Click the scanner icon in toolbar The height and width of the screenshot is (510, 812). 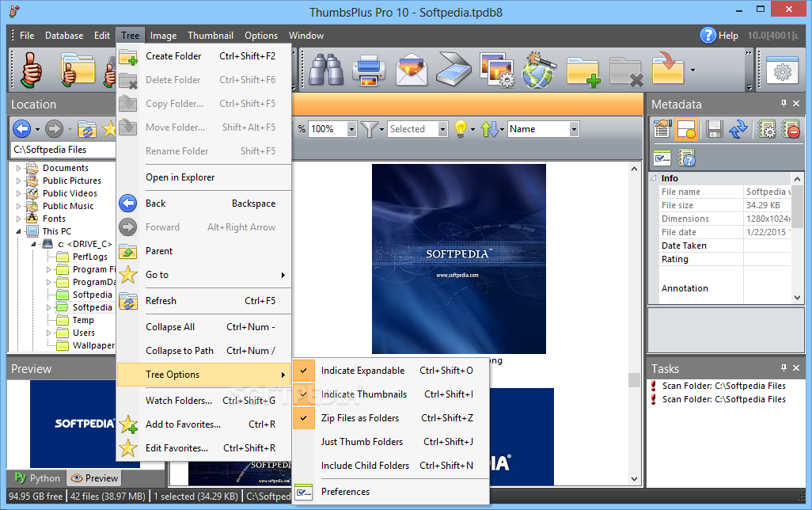[x=453, y=70]
